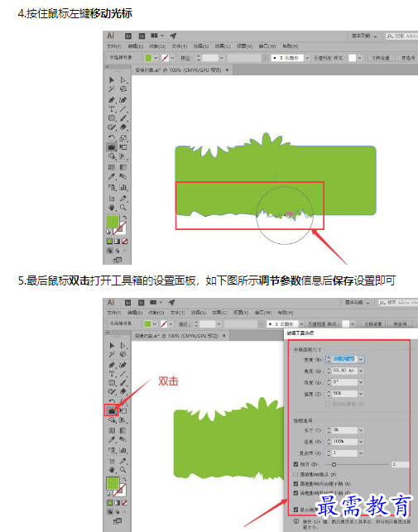Screen dimensions: 418x532
Task: Click the 细节 slider handle
Action: [x=334, y=464]
